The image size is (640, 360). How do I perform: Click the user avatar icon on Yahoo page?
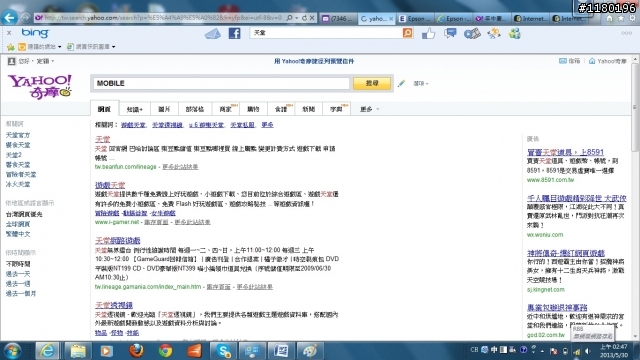[x=11, y=61]
